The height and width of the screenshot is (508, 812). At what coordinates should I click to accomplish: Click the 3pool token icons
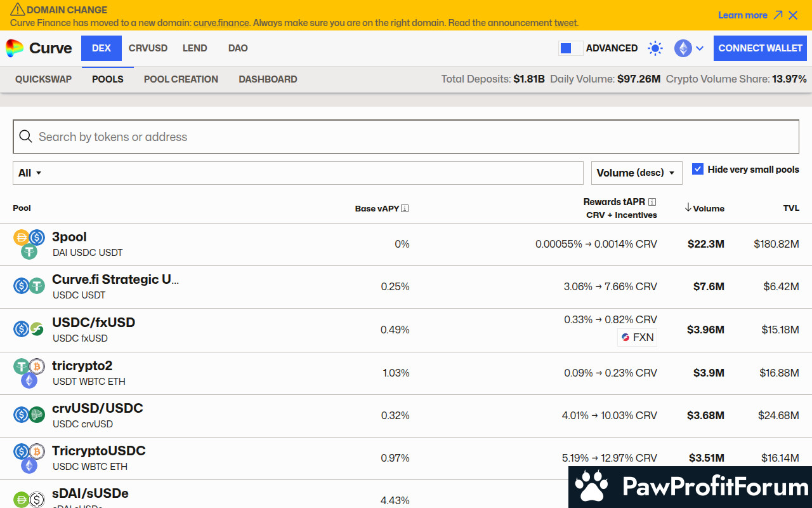[29, 244]
